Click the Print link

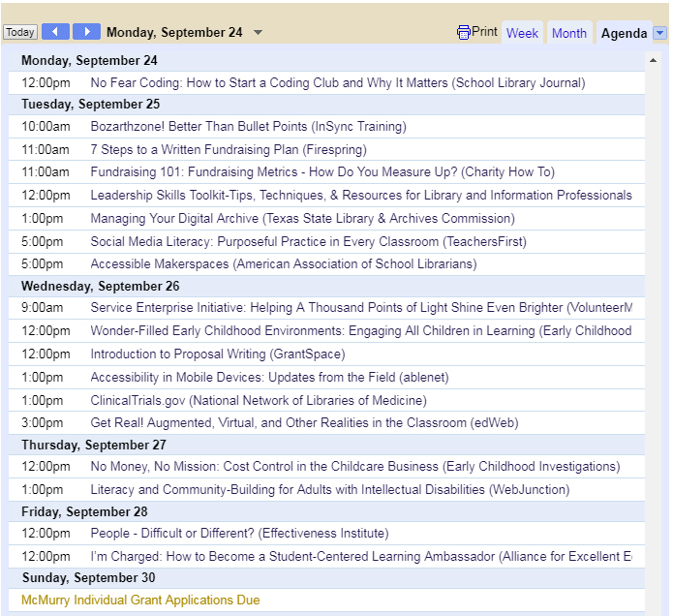point(484,32)
